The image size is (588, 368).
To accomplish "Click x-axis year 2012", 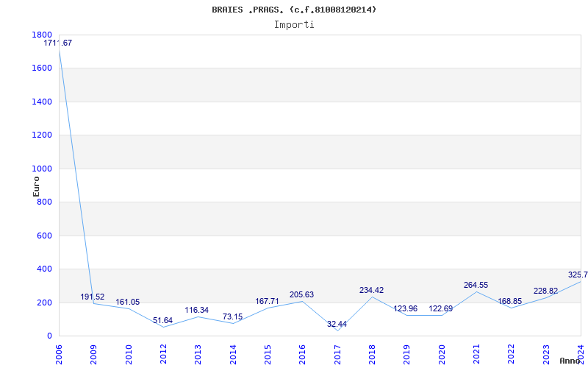I will (163, 355).
